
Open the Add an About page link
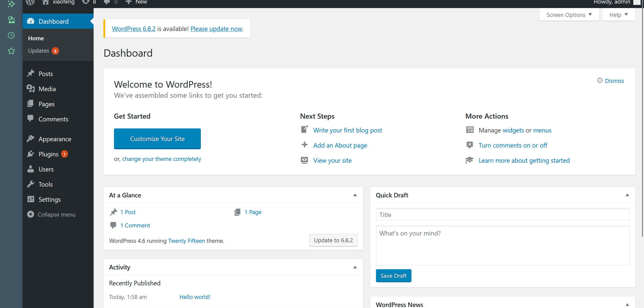coord(340,145)
